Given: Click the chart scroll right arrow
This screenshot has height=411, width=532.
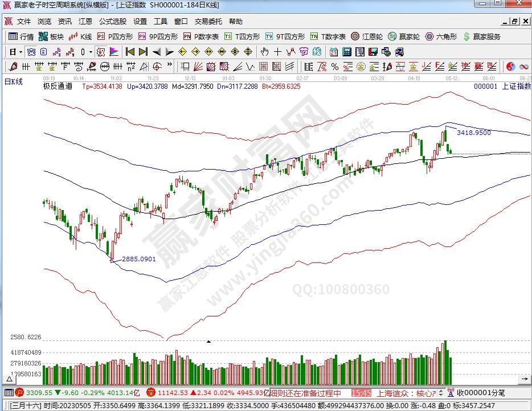Looking at the screenshot, I should point(523,378).
